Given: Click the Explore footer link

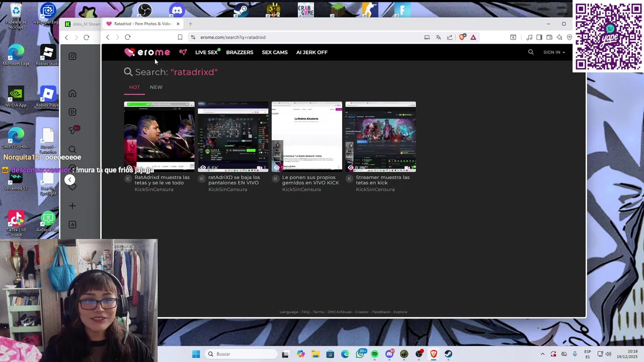Looking at the screenshot, I should pos(400,312).
